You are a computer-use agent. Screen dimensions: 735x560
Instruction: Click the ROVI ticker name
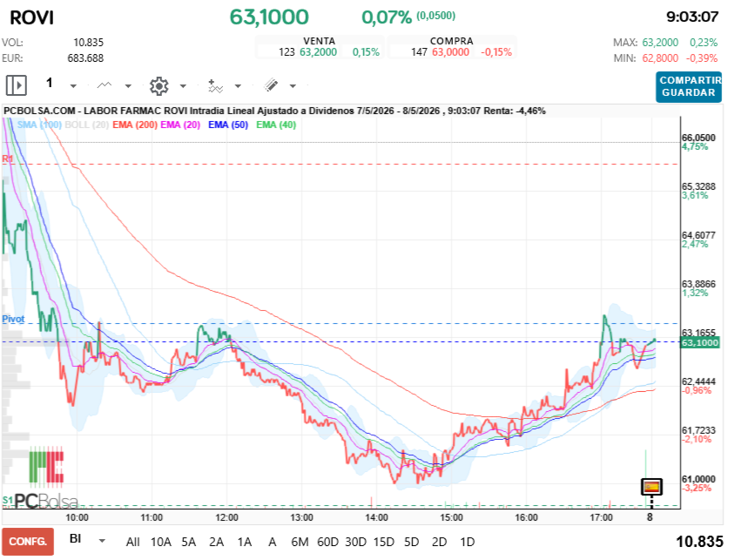[x=32, y=17]
